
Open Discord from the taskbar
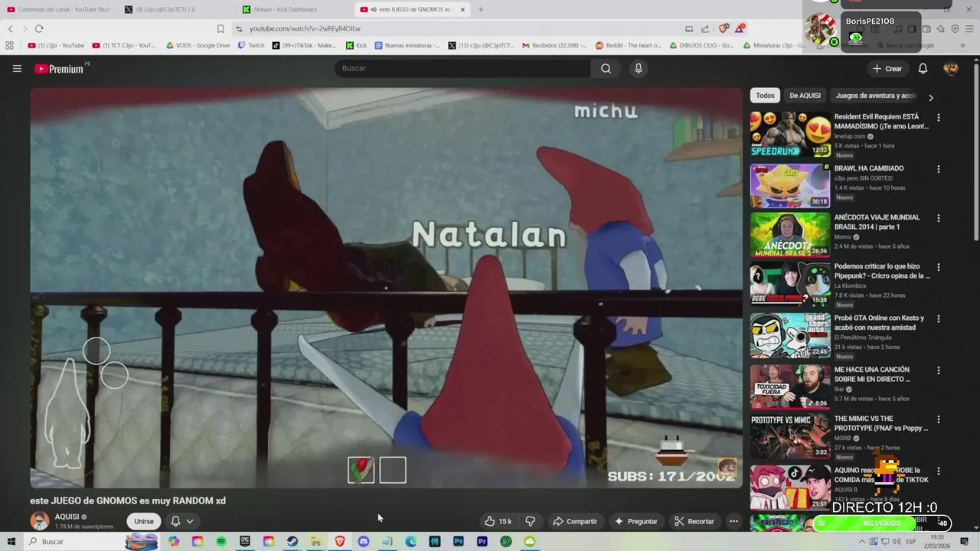pyautogui.click(x=364, y=541)
